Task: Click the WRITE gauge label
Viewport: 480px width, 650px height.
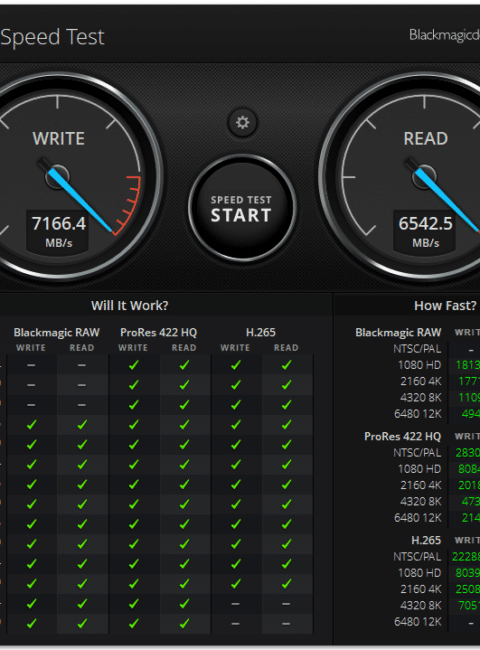Action: (58, 138)
